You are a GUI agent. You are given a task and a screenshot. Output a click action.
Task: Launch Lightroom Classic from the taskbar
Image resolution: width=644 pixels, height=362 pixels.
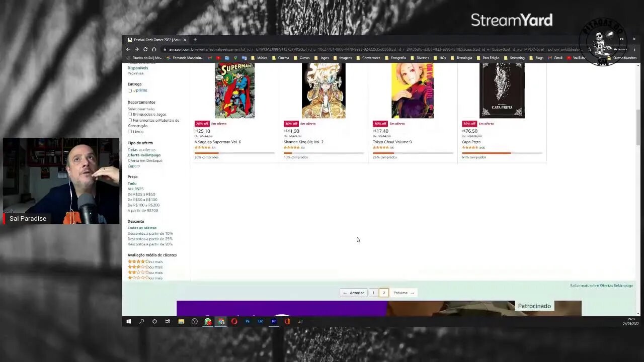[x=261, y=321]
